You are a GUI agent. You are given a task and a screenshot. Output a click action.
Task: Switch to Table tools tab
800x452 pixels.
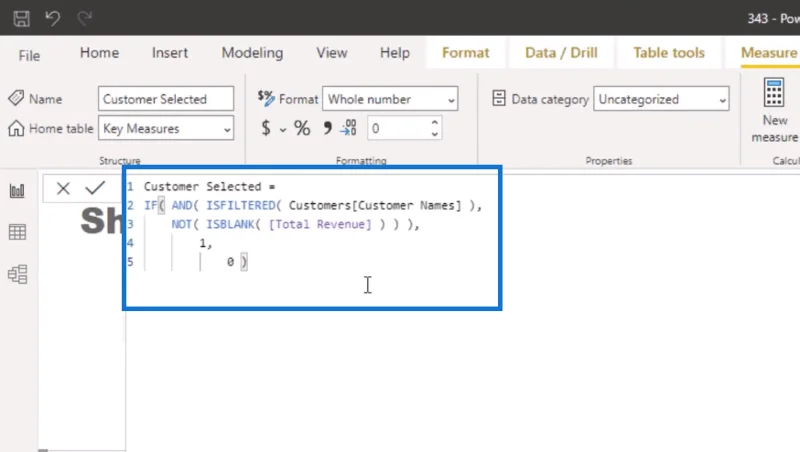(x=669, y=53)
